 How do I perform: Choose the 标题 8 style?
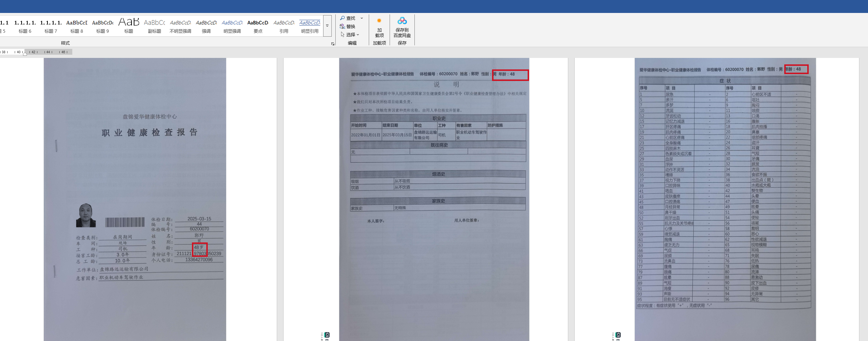click(x=77, y=26)
